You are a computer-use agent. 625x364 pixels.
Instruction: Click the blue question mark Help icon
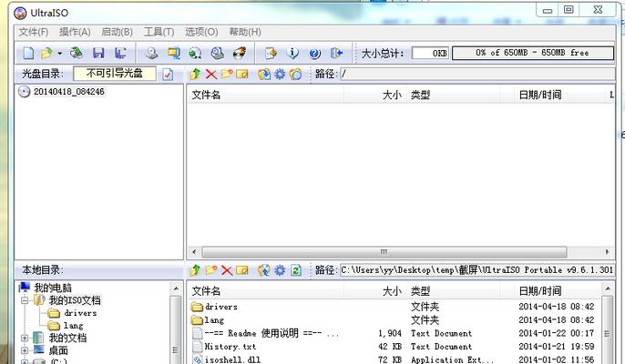[315, 53]
